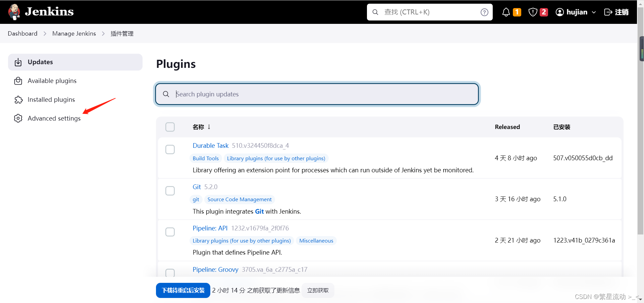Open the Updates sidebar tab
The height and width of the screenshot is (303, 644).
coord(75,62)
